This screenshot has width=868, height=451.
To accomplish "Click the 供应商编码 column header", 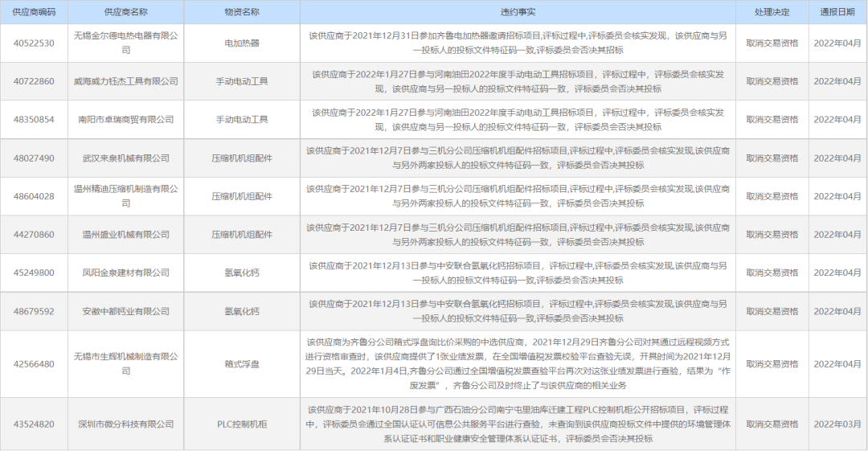I will point(34,11).
